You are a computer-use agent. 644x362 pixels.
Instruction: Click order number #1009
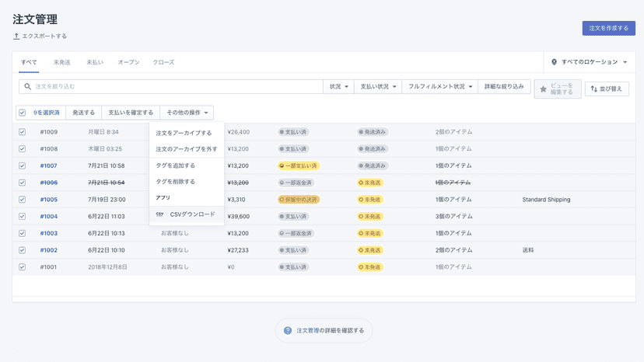(x=48, y=132)
